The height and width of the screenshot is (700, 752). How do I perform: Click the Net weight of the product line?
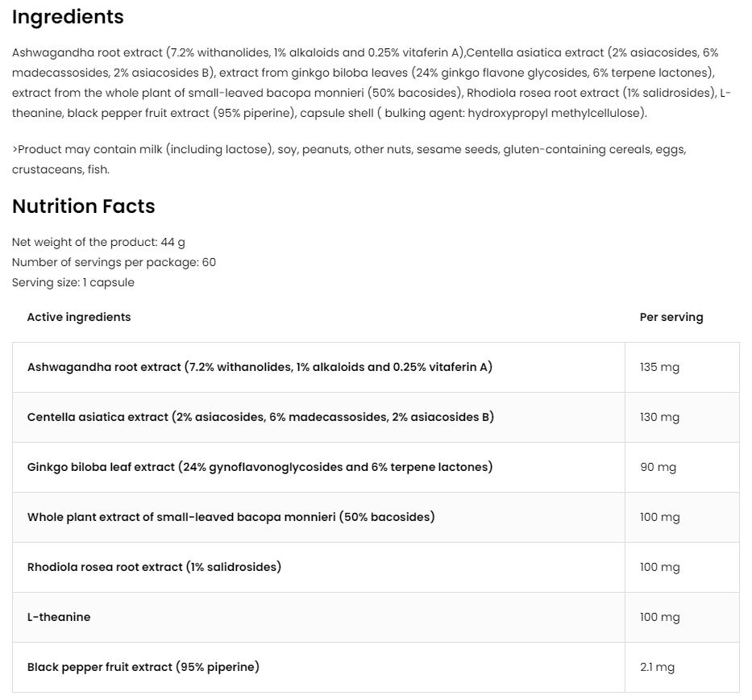[98, 242]
